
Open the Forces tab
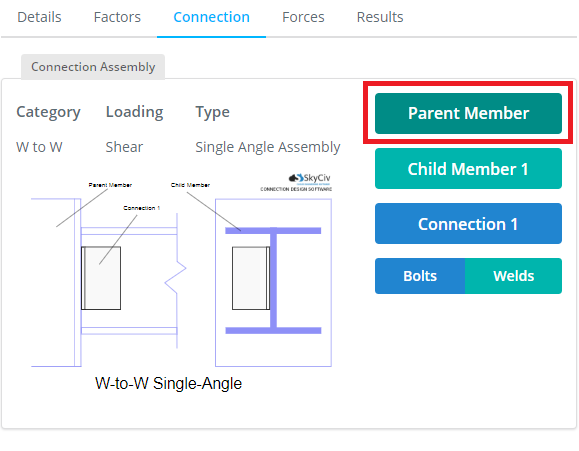(x=303, y=17)
